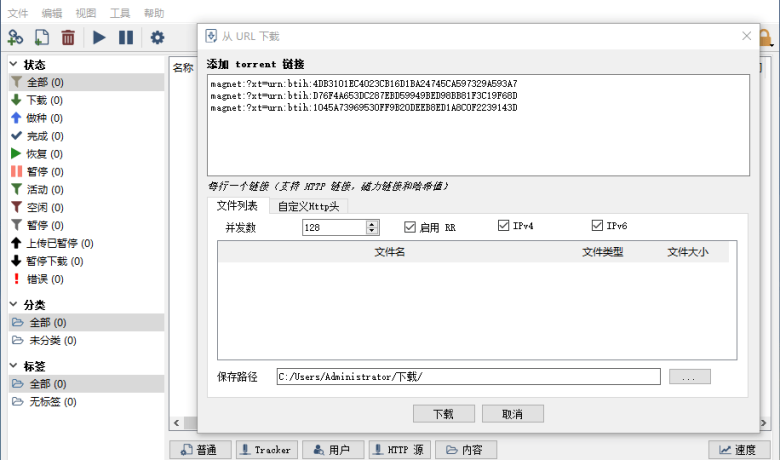The image size is (780, 460).
Task: Click the browse ... path button
Action: point(689,376)
